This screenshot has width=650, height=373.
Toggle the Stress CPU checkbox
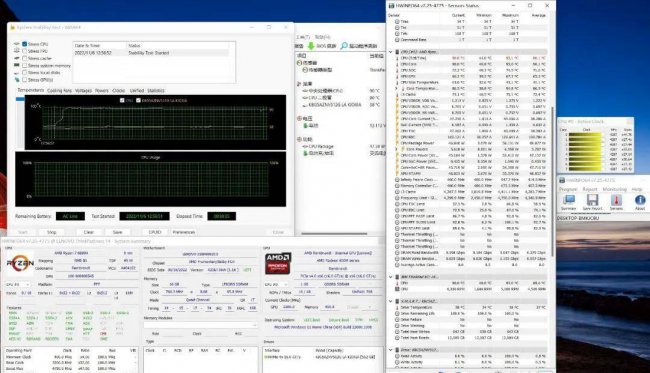pos(24,44)
